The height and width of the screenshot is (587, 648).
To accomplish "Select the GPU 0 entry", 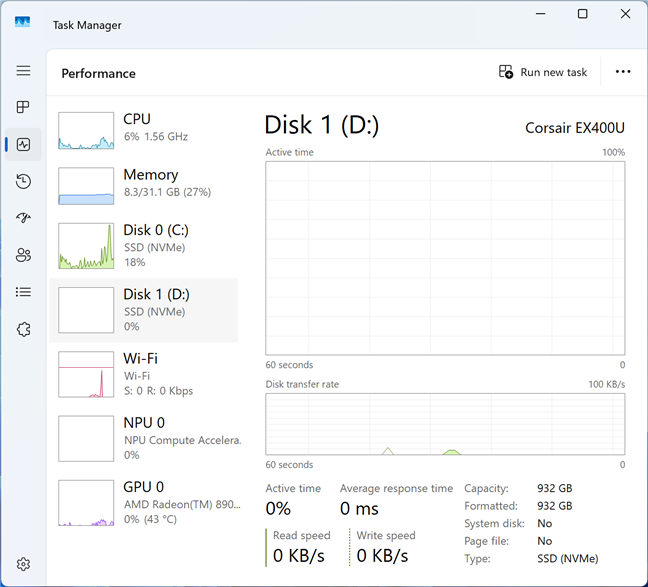I will click(144, 503).
